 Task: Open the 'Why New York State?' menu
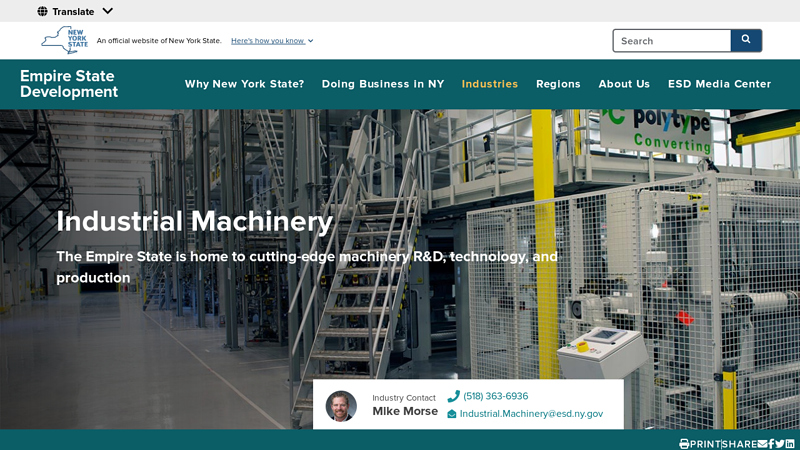(x=244, y=84)
